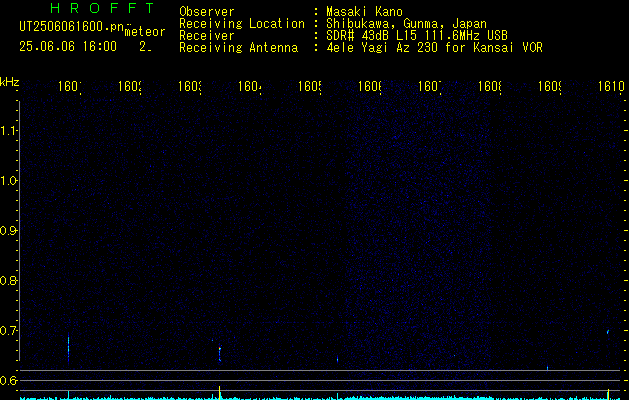The height and width of the screenshot is (400, 629).
Task: Select antenna value 4ele Yagi Az 230 for Kansai VOR
Action: (x=434, y=47)
